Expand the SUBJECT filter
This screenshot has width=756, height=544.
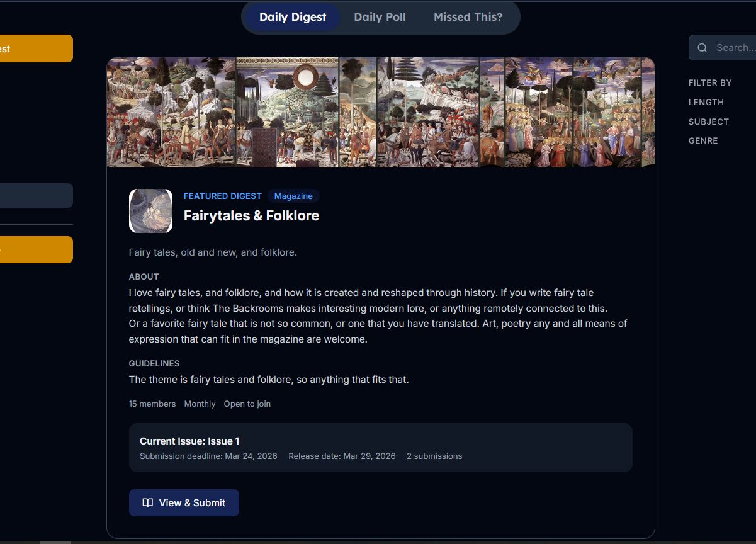[x=708, y=122]
